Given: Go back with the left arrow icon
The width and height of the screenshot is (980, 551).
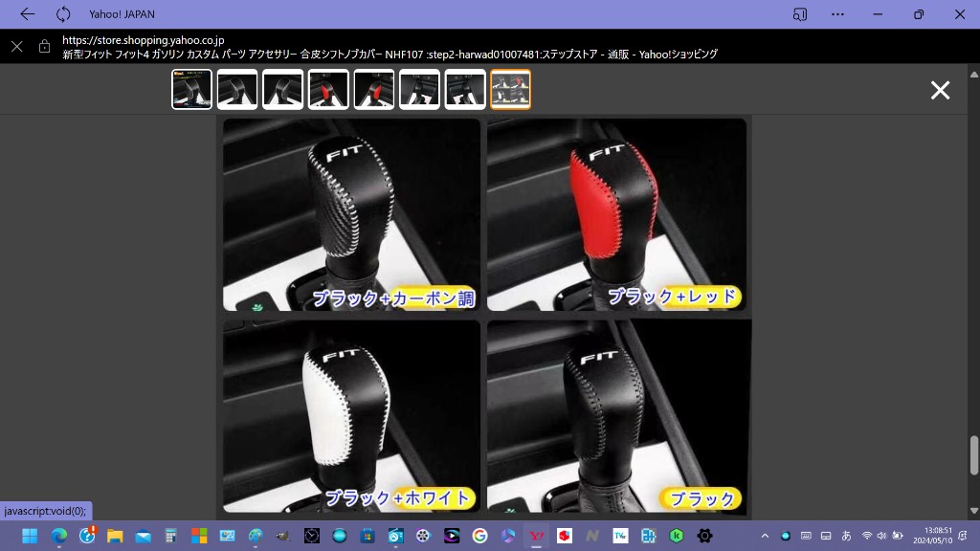Looking at the screenshot, I should pos(27,13).
